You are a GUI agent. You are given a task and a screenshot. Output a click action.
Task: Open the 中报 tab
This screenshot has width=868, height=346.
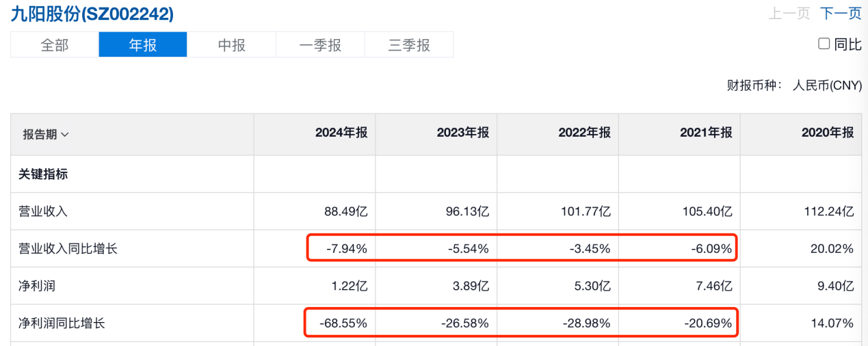pyautogui.click(x=232, y=45)
